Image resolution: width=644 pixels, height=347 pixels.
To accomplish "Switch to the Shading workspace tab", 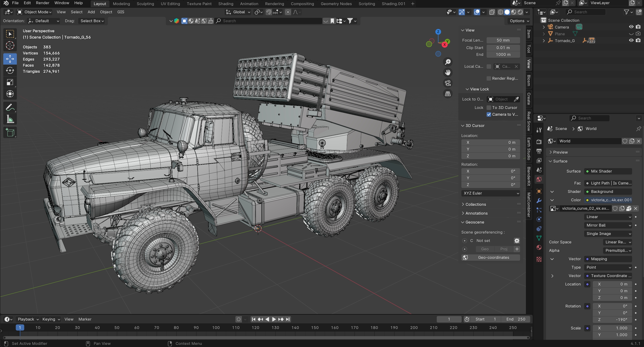I will [225, 4].
